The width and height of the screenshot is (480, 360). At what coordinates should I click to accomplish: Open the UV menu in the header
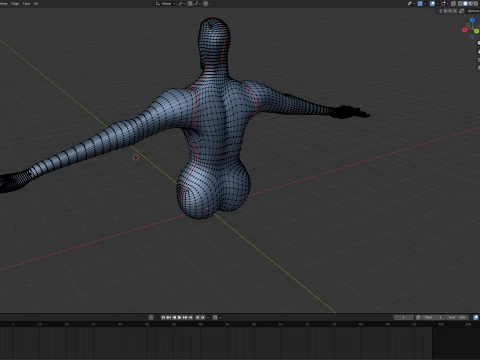[x=36, y=3]
